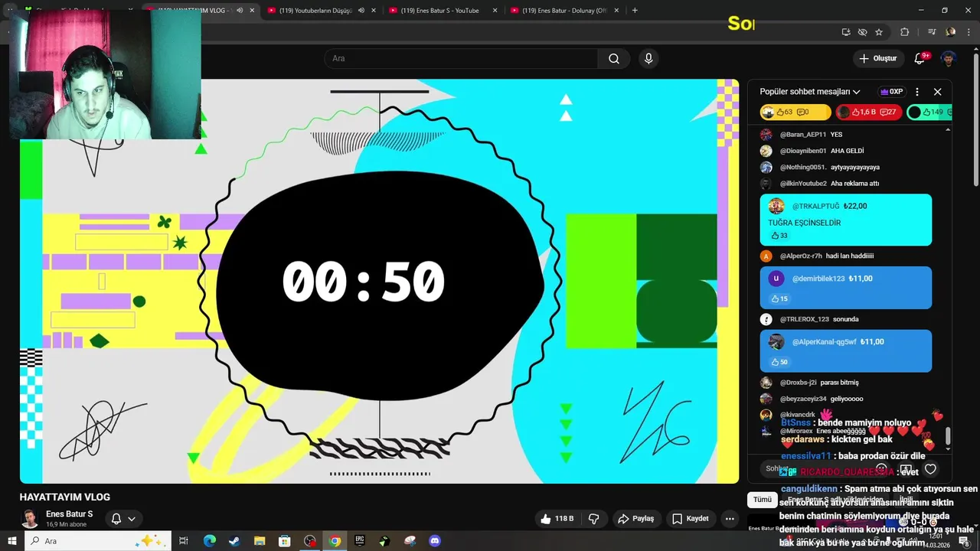
Task: Click the heart reaction icon in chat
Action: [x=930, y=469]
